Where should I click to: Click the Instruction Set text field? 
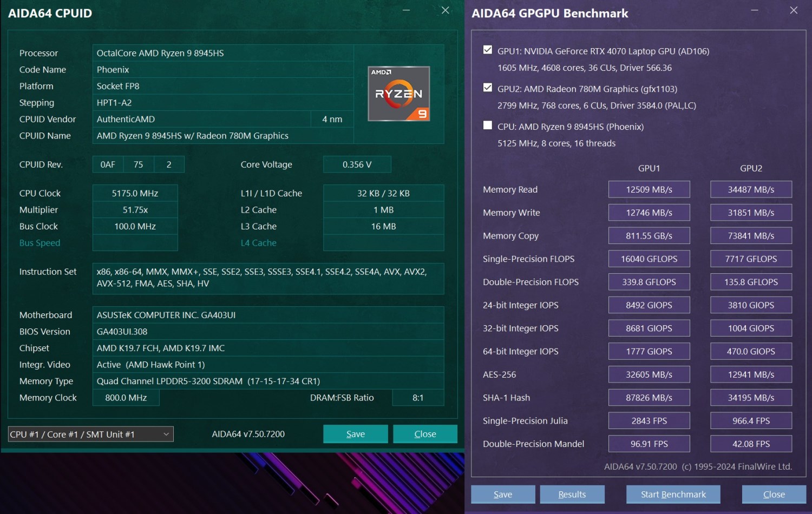point(268,278)
